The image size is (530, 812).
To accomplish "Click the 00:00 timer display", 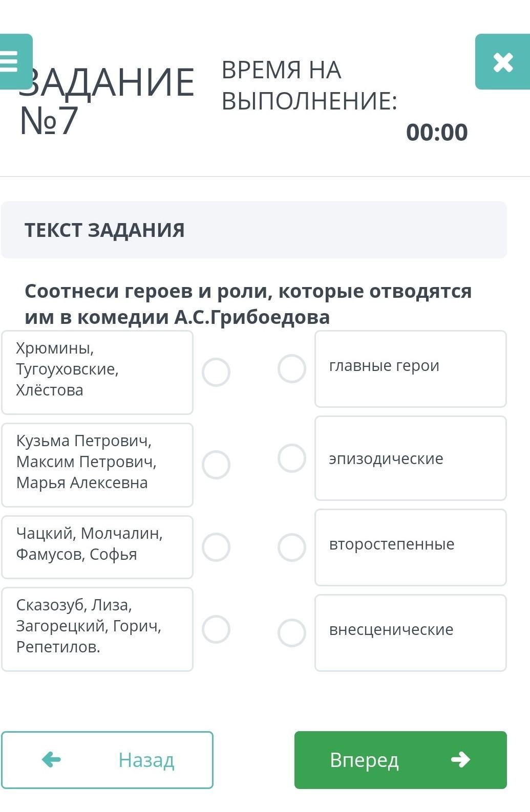I will (436, 132).
